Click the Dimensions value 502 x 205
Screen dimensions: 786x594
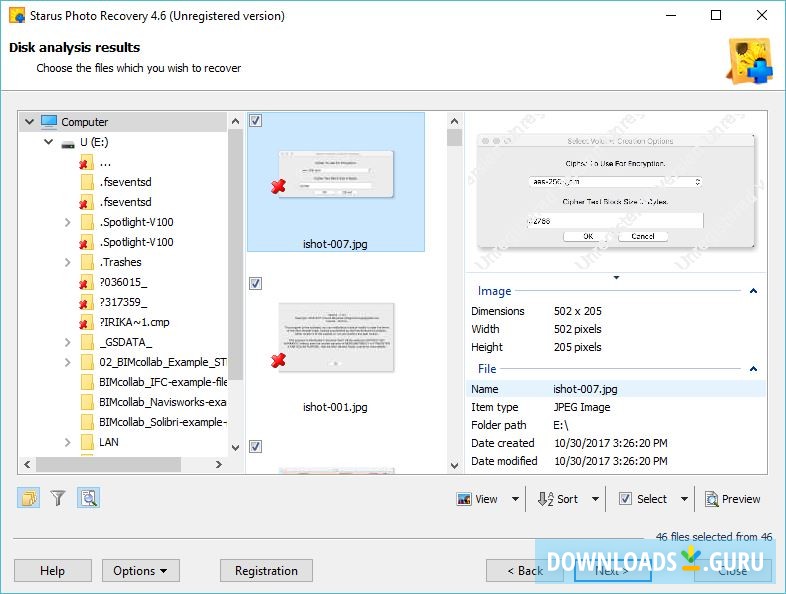[577, 311]
